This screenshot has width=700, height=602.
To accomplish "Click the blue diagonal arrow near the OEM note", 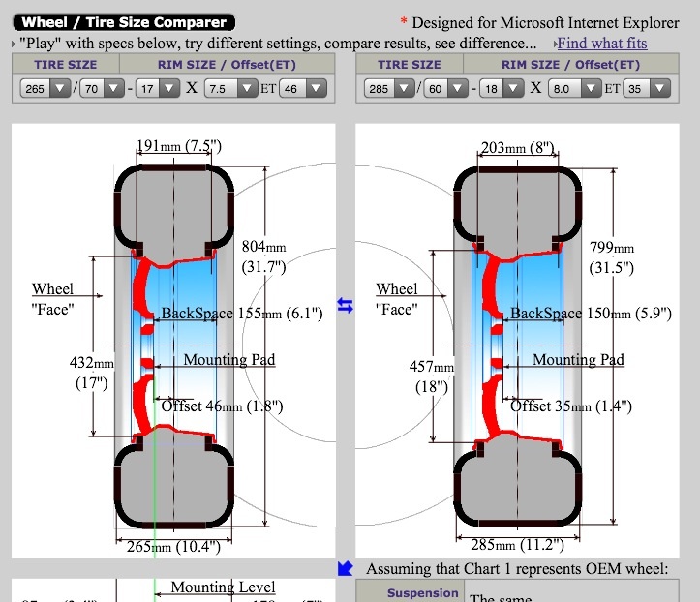I will tap(346, 568).
